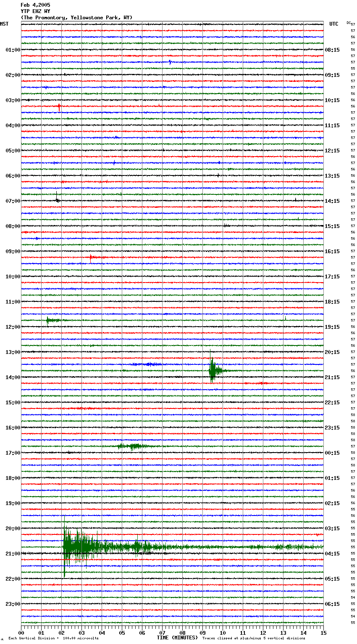Select the 22:00 MST time label

click(x=13, y=579)
